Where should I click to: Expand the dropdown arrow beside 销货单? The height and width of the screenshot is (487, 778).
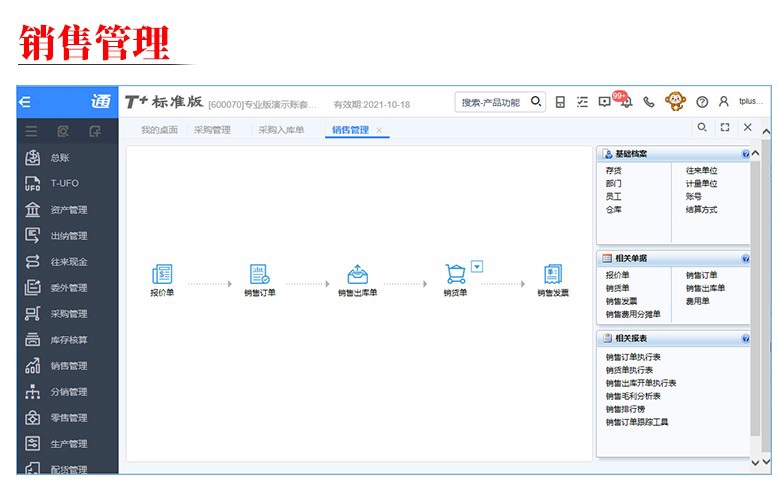coord(477,266)
